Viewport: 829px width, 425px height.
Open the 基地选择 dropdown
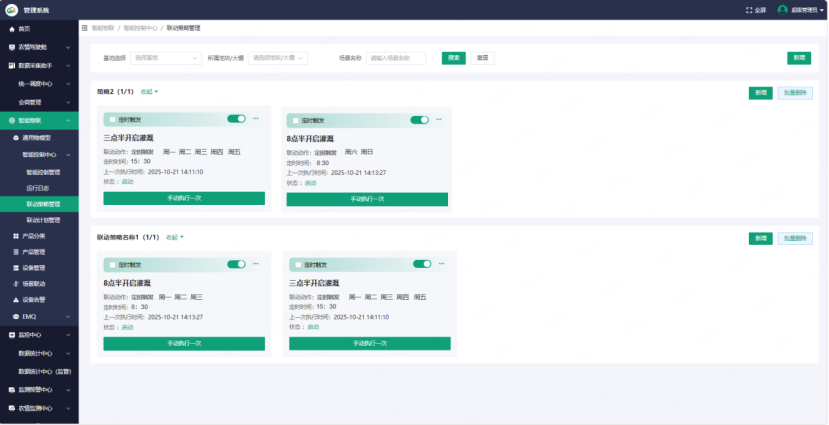pos(166,58)
